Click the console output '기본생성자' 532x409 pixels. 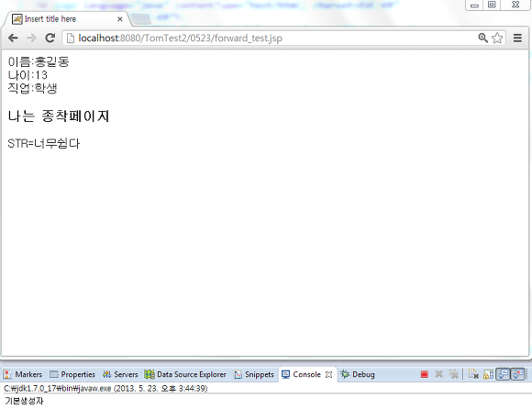(24, 401)
